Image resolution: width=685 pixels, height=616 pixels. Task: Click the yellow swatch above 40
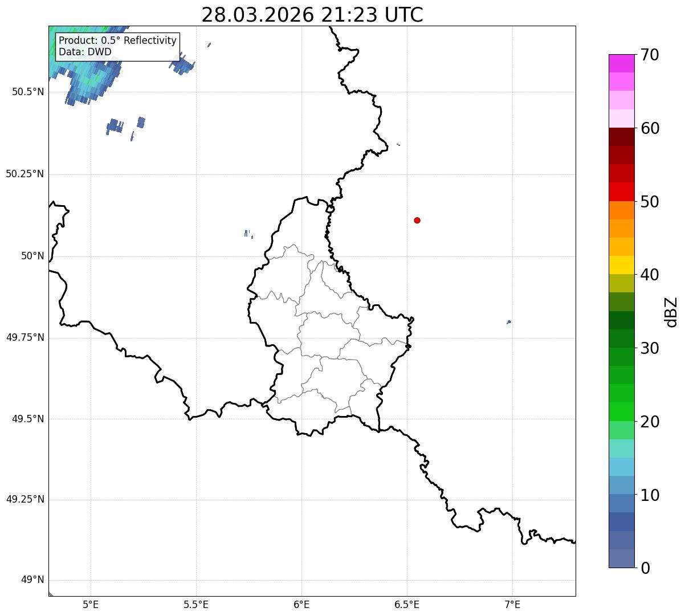click(622, 265)
